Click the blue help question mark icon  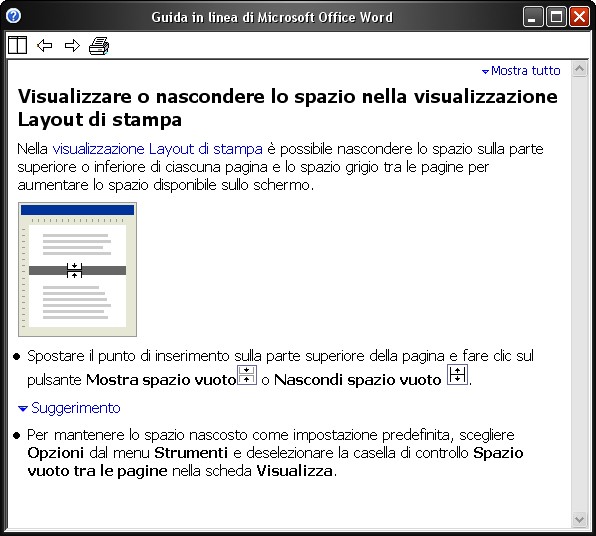tap(13, 16)
